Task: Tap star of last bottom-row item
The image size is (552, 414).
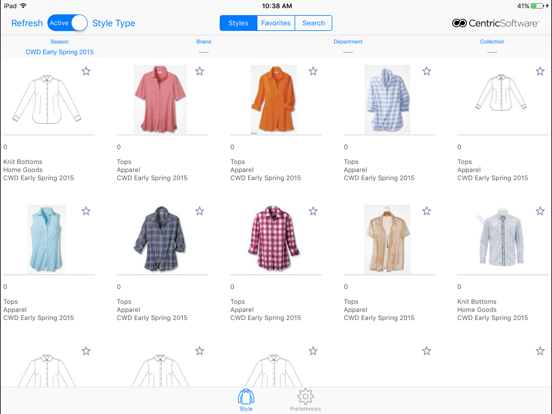Action: [x=540, y=351]
